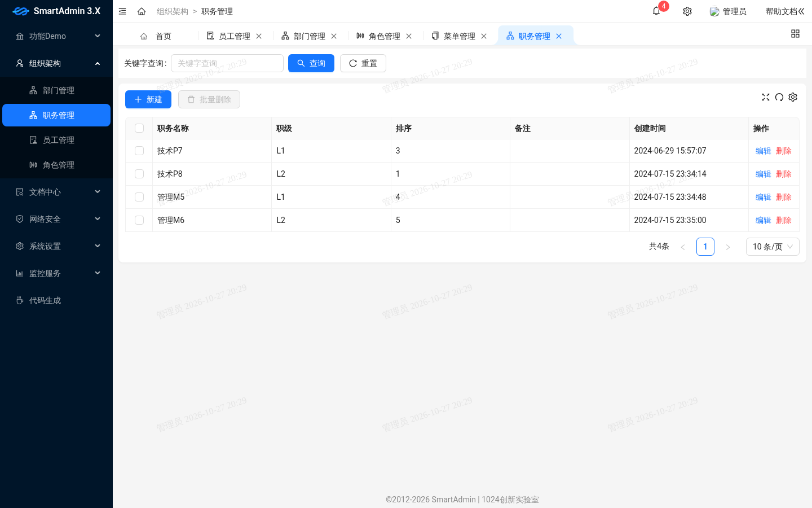
Task: Collapse the sidebar menu fold icon
Action: pos(122,11)
